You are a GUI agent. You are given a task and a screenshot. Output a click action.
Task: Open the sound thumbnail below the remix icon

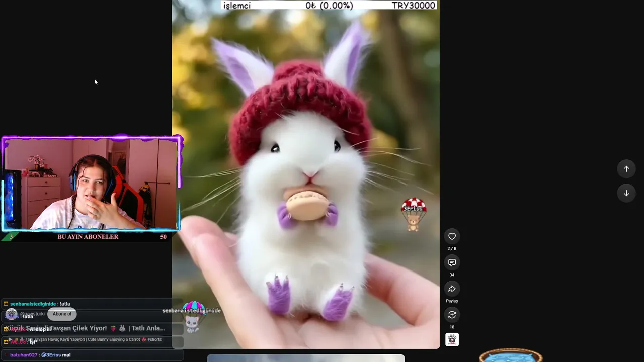pyautogui.click(x=452, y=340)
